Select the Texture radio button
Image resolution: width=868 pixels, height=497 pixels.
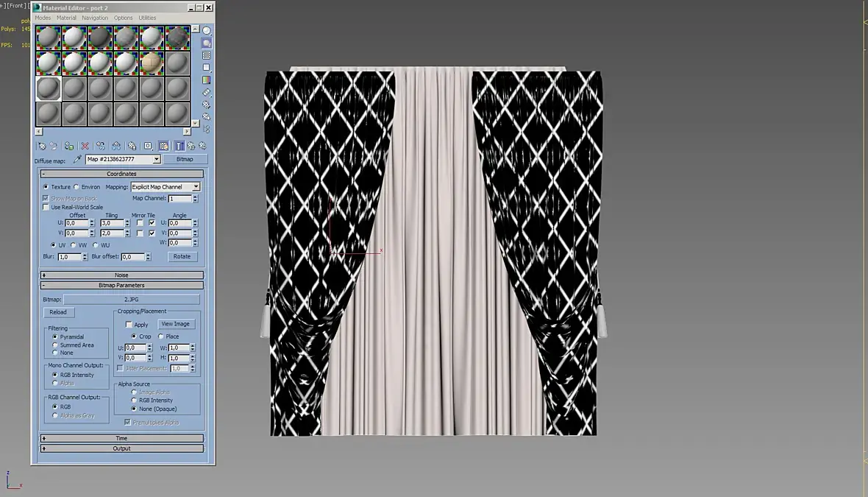tap(46, 187)
